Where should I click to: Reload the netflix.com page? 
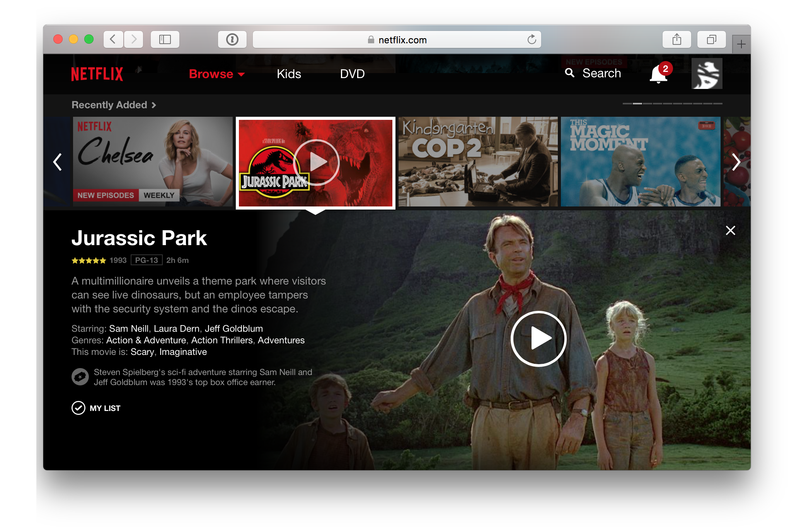pyautogui.click(x=532, y=39)
